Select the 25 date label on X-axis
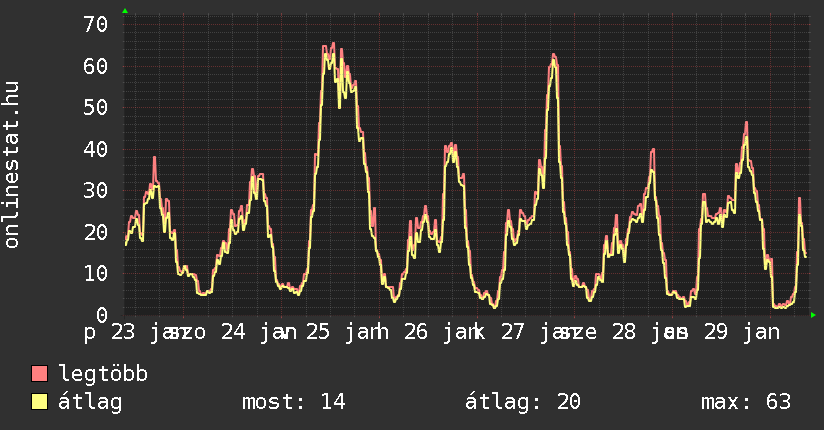This screenshot has height=430, width=824. (319, 332)
